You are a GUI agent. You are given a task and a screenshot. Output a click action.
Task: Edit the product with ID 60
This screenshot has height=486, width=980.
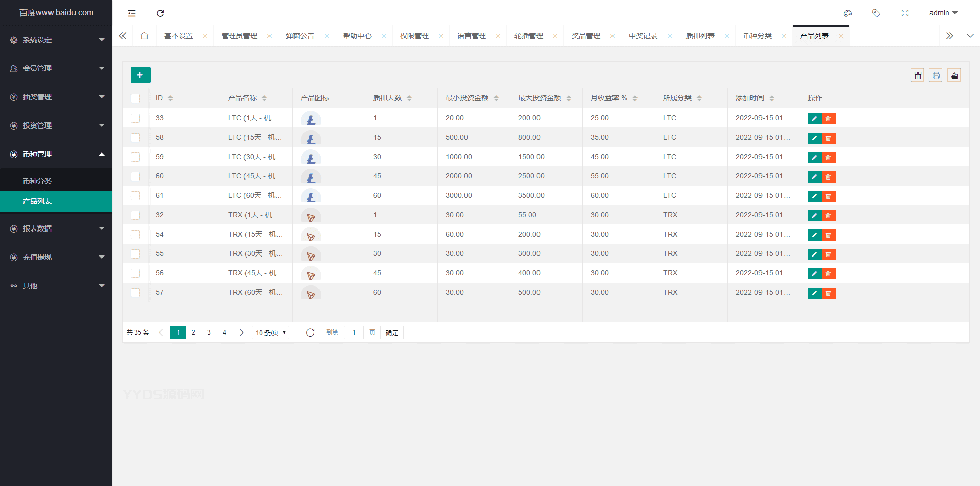coord(815,177)
